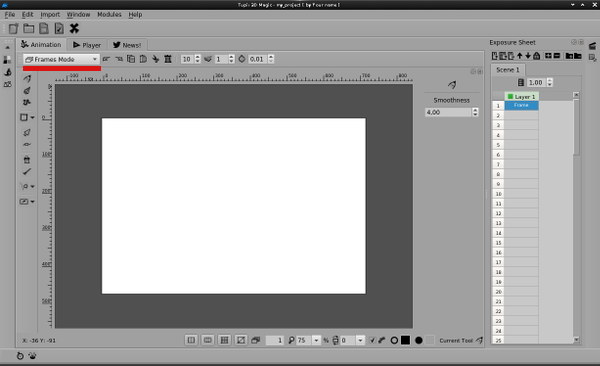Toggle the Layer 1 green visibility square
This screenshot has width=600, height=366.
[x=510, y=96]
